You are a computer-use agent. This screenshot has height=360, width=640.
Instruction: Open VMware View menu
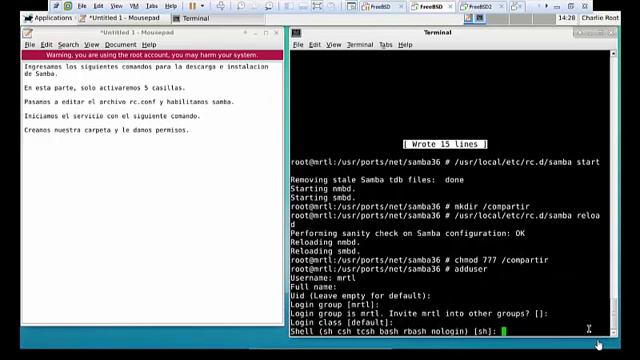coord(116,6)
